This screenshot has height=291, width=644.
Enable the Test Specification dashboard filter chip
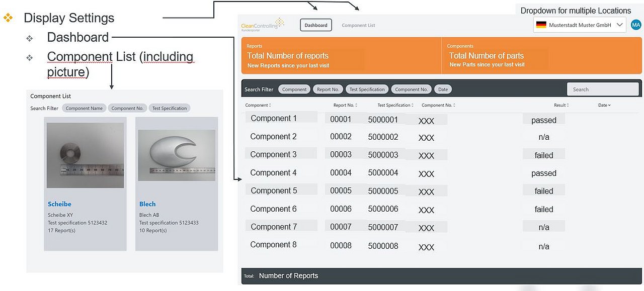[x=367, y=89]
